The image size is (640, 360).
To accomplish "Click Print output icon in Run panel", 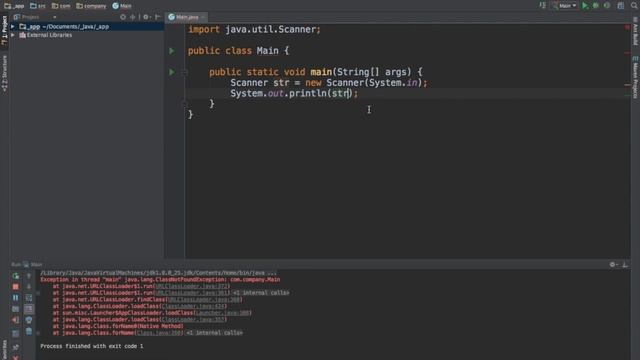I will 29,320.
